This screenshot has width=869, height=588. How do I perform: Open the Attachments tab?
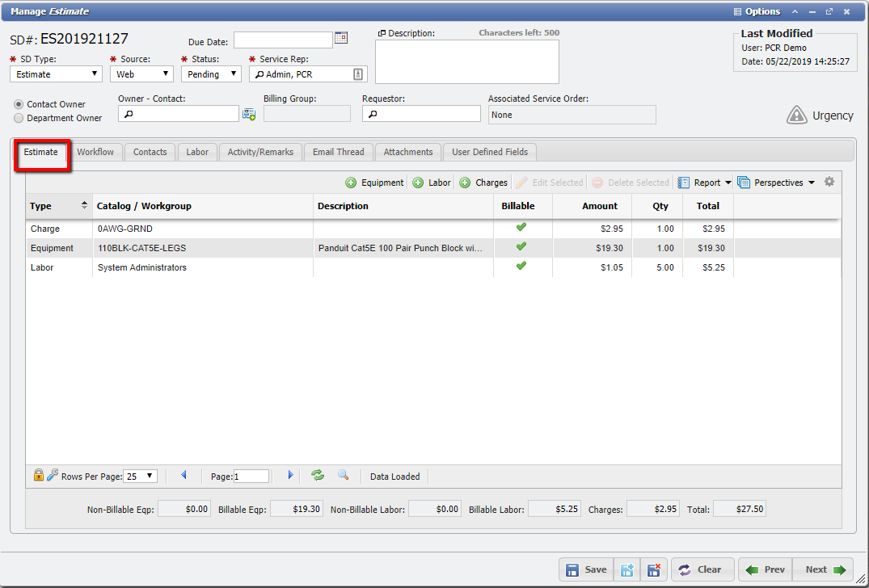pyautogui.click(x=408, y=152)
